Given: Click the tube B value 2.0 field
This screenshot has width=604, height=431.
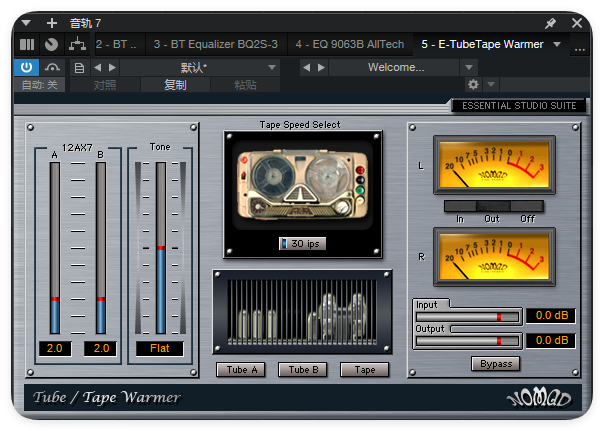Looking at the screenshot, I should (x=101, y=348).
